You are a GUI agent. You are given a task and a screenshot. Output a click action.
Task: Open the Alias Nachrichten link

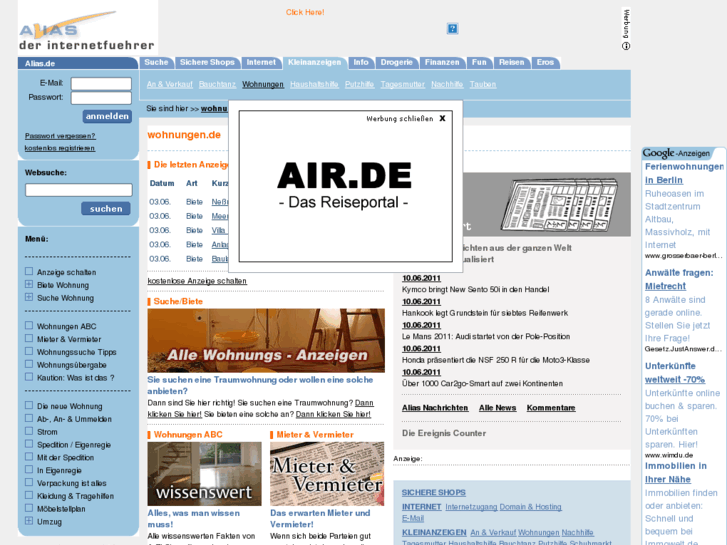coord(435,408)
